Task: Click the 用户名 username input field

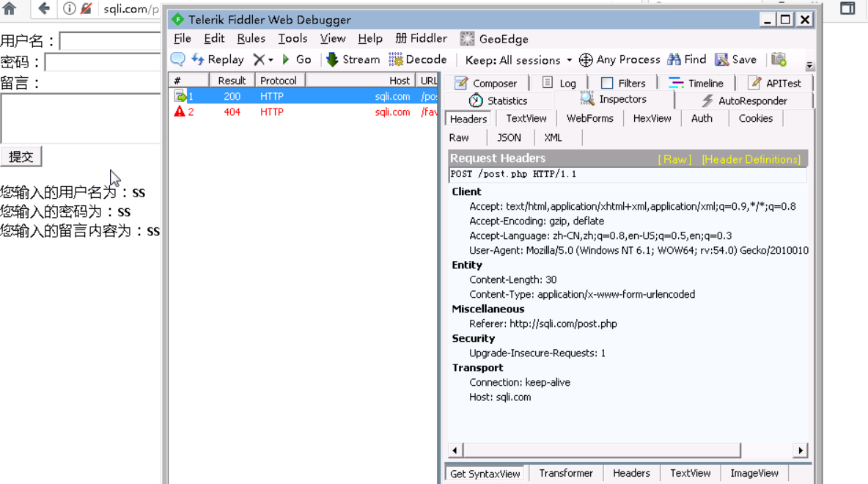Action: pyautogui.click(x=110, y=41)
